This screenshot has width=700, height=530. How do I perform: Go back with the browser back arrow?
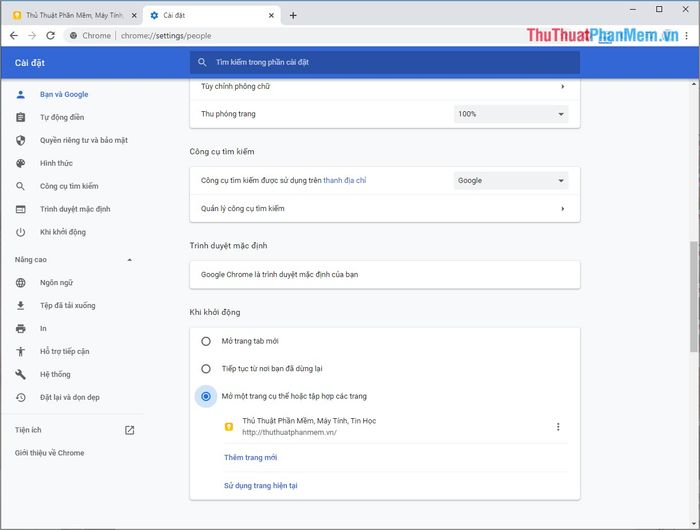tap(14, 36)
